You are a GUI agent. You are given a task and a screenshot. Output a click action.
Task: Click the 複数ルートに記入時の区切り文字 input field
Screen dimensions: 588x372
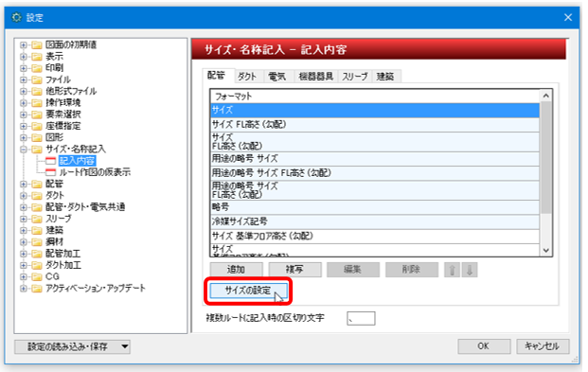pyautogui.click(x=361, y=318)
